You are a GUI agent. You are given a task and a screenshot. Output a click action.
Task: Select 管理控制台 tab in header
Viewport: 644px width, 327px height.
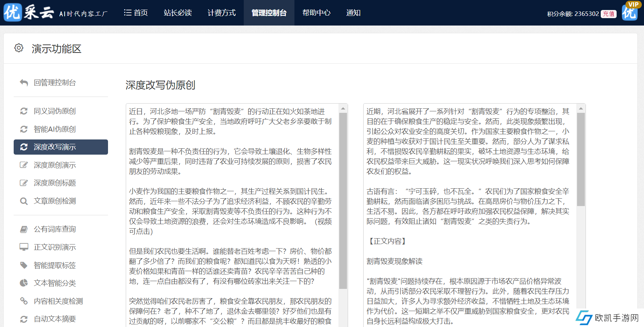[269, 13]
